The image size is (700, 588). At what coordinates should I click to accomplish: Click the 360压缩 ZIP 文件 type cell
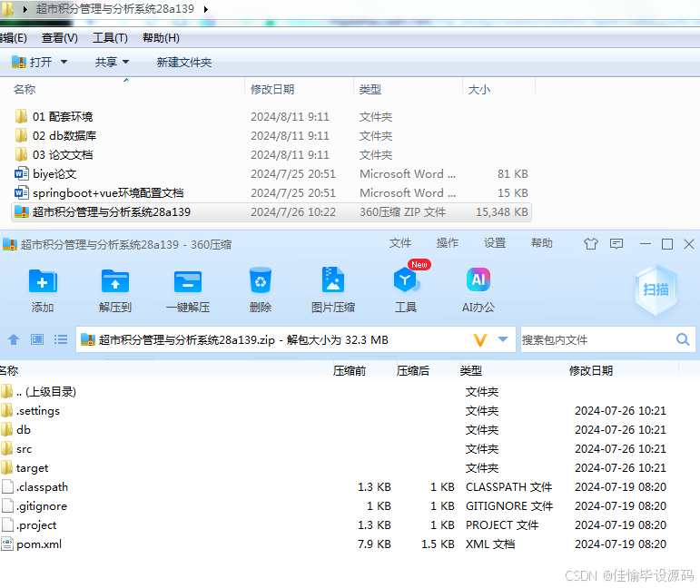point(403,212)
